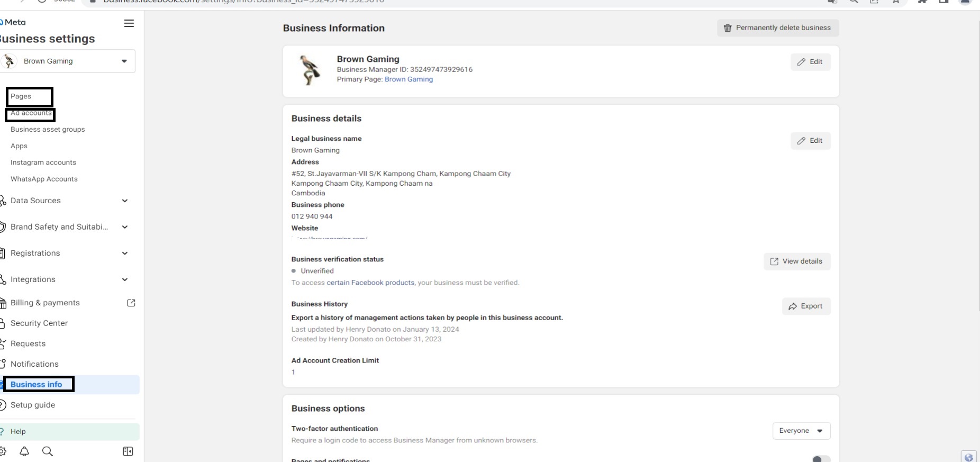Open Security Center

(39, 323)
